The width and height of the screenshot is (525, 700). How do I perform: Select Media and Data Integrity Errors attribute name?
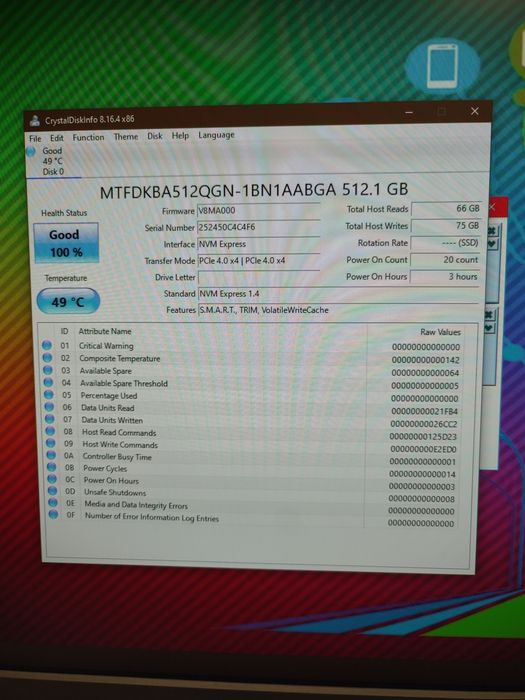pos(136,505)
